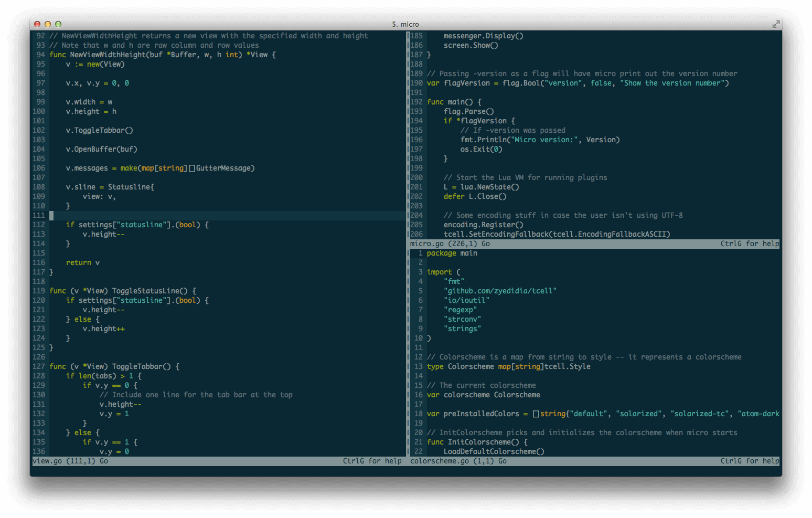Click the micro.go statusline filename
This screenshot has width=812, height=518.
point(426,244)
